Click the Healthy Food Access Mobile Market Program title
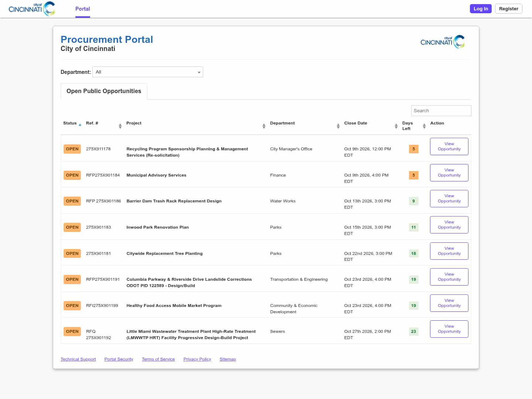532x399 pixels. tap(174, 306)
